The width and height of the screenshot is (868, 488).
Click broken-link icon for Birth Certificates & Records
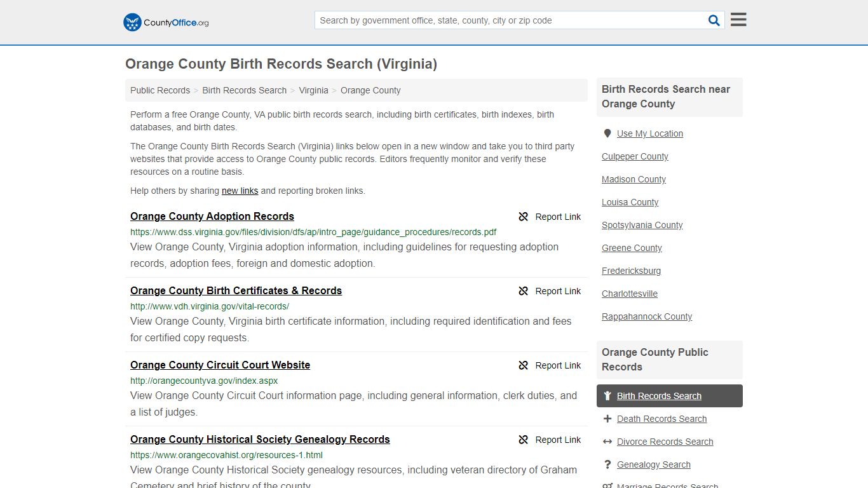pos(524,291)
